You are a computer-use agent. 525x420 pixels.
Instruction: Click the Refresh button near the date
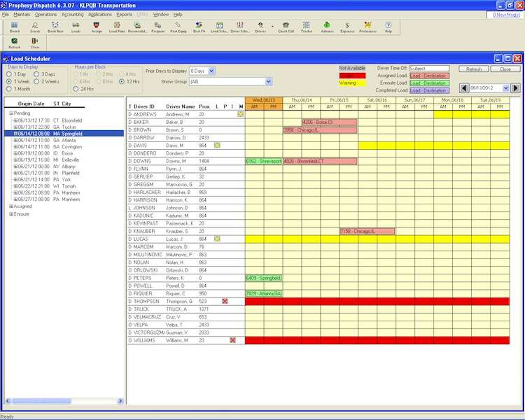(x=474, y=69)
